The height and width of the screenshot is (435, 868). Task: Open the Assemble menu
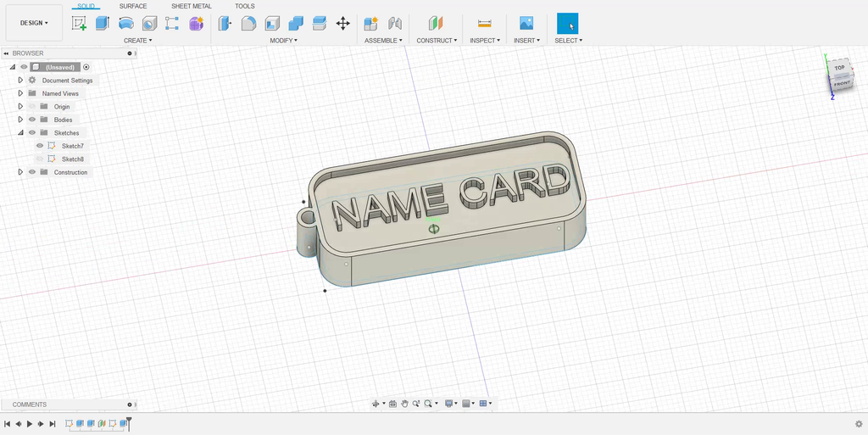(383, 41)
